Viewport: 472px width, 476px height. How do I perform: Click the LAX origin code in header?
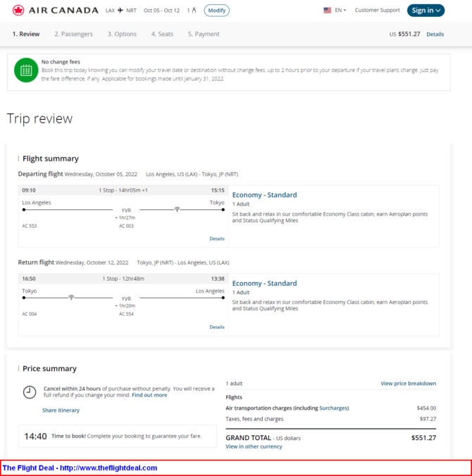click(110, 11)
